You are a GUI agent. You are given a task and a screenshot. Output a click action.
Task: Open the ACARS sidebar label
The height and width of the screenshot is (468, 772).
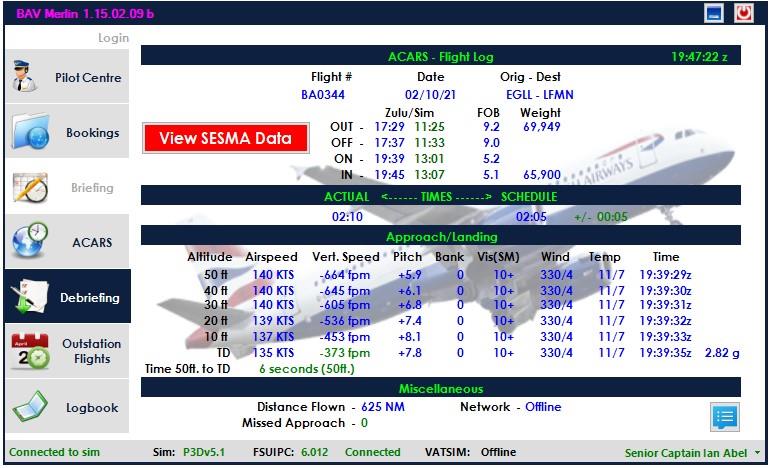[x=92, y=243]
